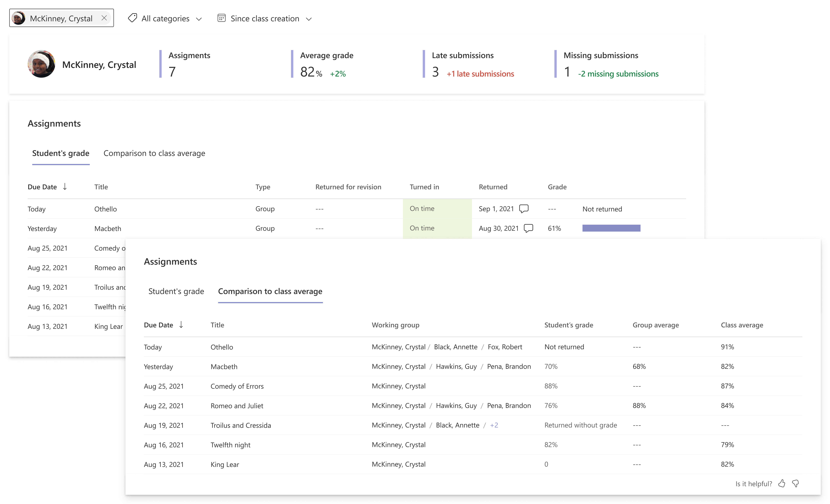Click the Title column header in back panel
Viewport: 830px width, 504px height.
click(x=101, y=187)
